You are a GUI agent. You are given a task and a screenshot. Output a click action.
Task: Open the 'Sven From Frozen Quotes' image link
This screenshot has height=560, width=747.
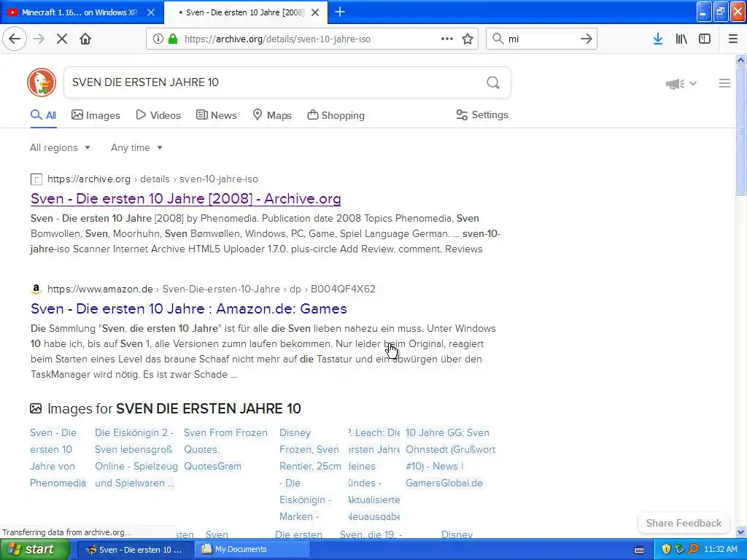click(225, 449)
